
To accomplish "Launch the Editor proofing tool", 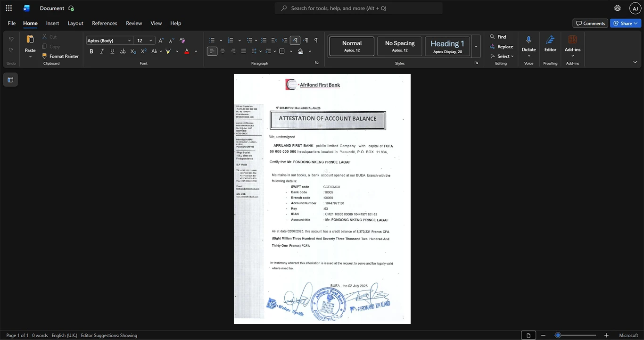I will (550, 43).
